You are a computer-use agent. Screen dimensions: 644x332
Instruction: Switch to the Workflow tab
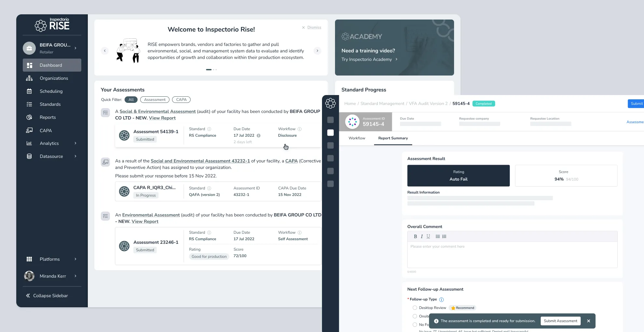click(357, 138)
